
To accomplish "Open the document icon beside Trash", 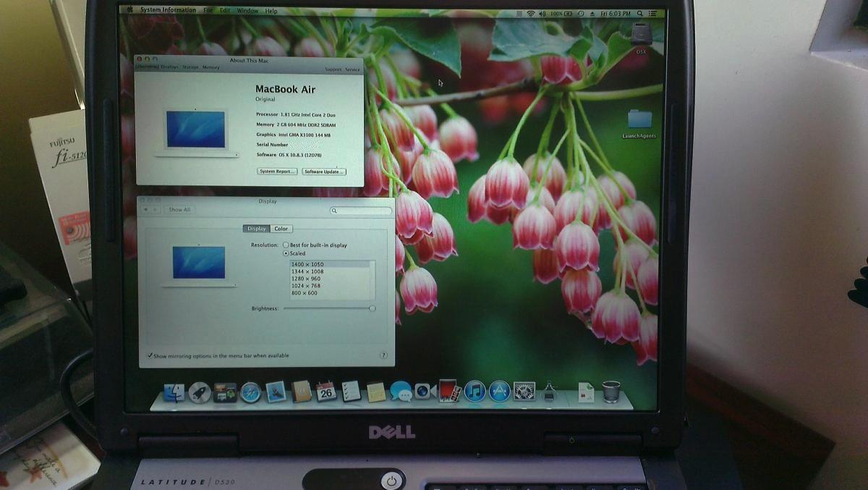I will tap(586, 392).
